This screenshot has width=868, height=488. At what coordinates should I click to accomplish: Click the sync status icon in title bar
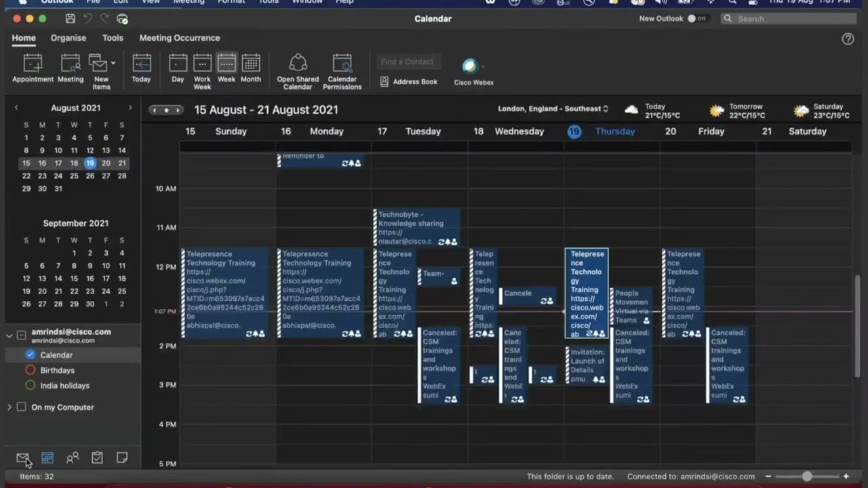pyautogui.click(x=122, y=19)
